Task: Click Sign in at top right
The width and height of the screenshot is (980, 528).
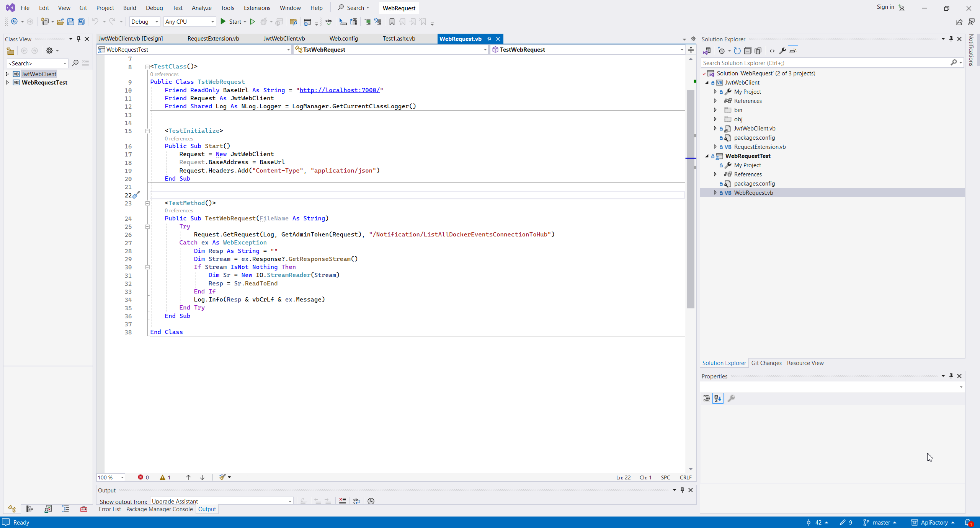Action: (x=885, y=7)
